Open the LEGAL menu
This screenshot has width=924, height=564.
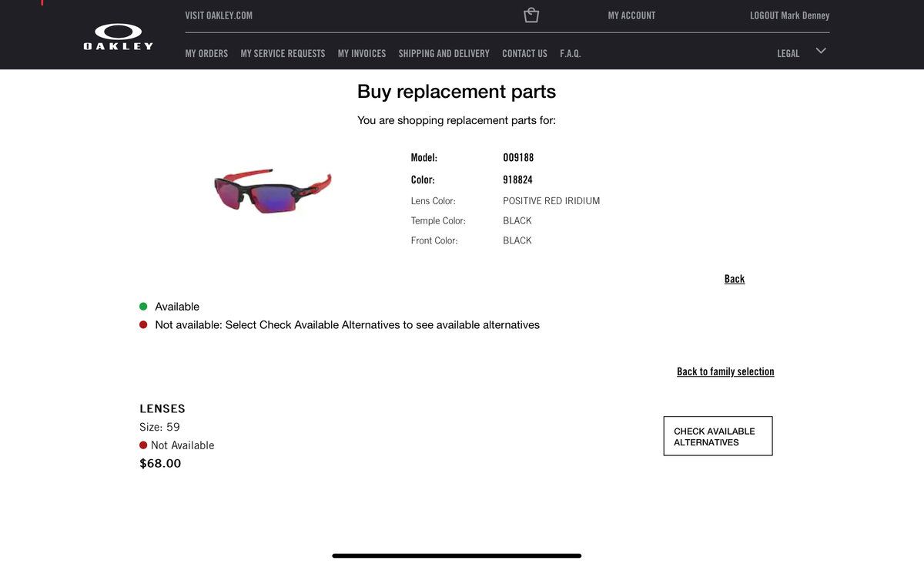(788, 54)
